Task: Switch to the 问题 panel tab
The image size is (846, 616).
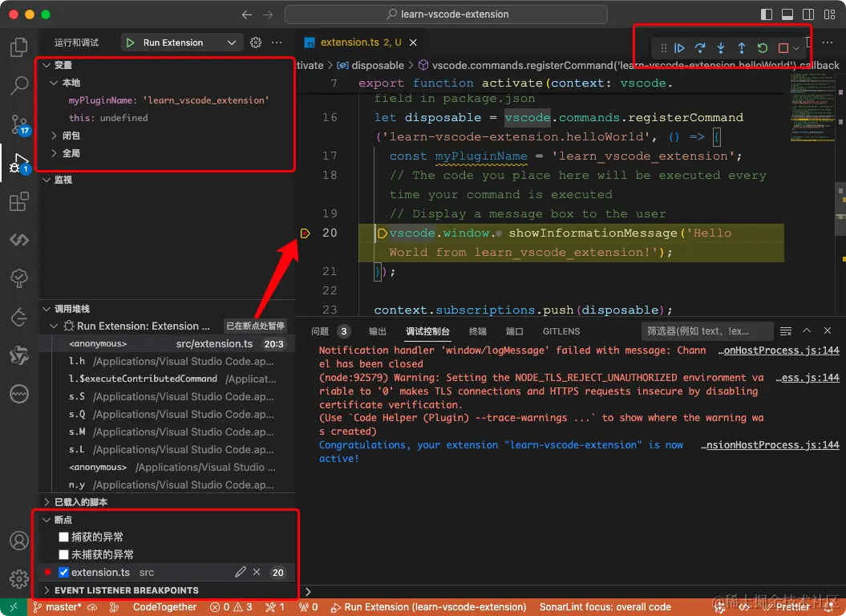Action: 320,331
